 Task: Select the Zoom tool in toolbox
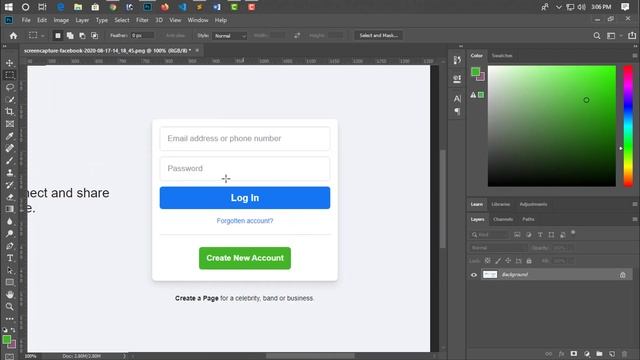(10, 307)
